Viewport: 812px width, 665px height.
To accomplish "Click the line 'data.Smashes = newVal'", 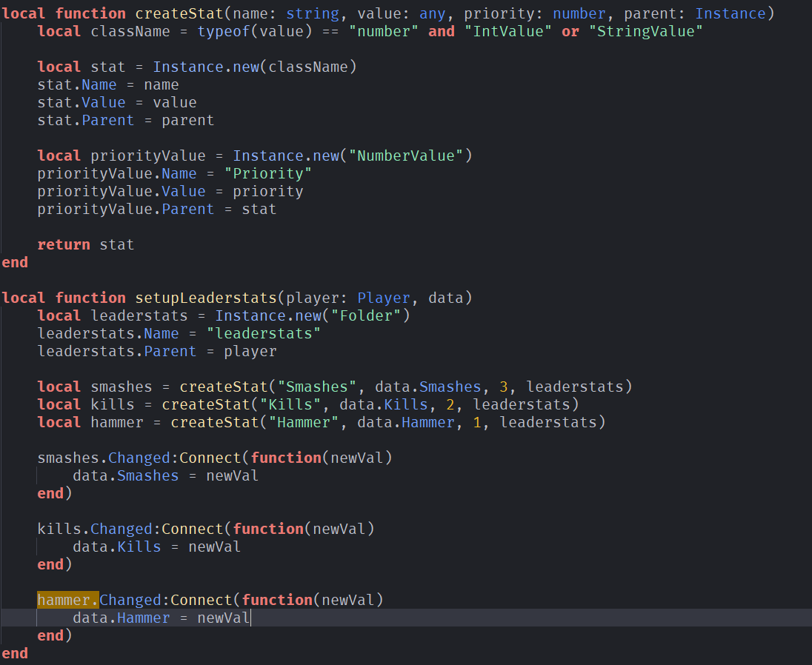I will pyautogui.click(x=165, y=475).
